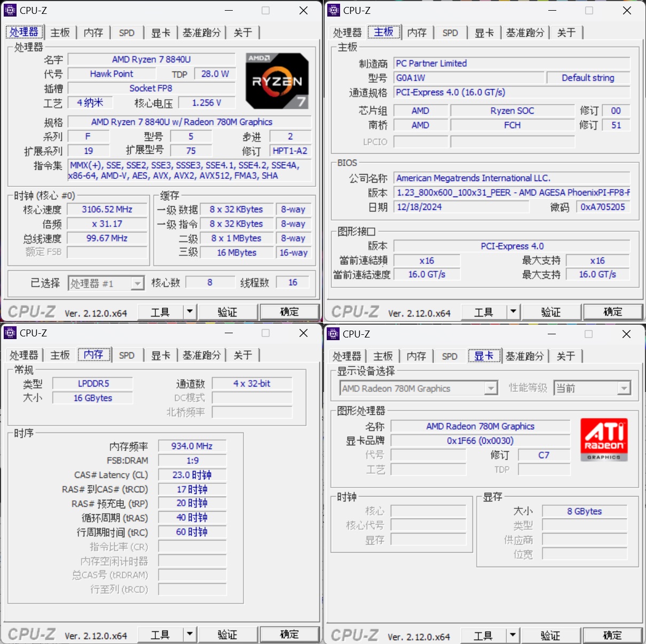Image resolution: width=646 pixels, height=644 pixels.
Task: Confirm with 确定 in the processor window
Action: [289, 312]
